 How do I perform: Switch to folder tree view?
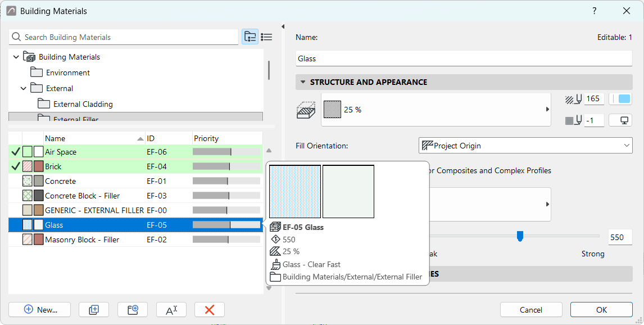tap(250, 37)
